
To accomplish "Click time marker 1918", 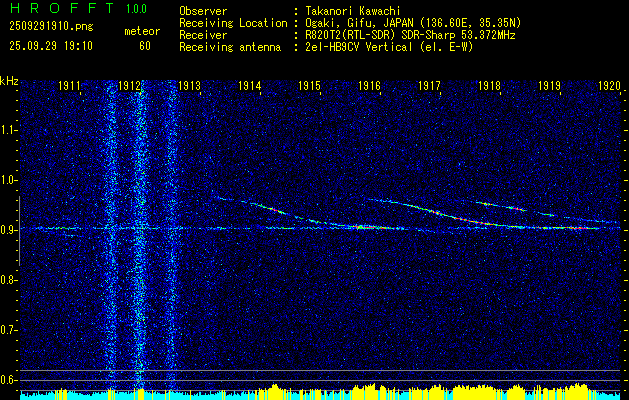I will [x=489, y=86].
